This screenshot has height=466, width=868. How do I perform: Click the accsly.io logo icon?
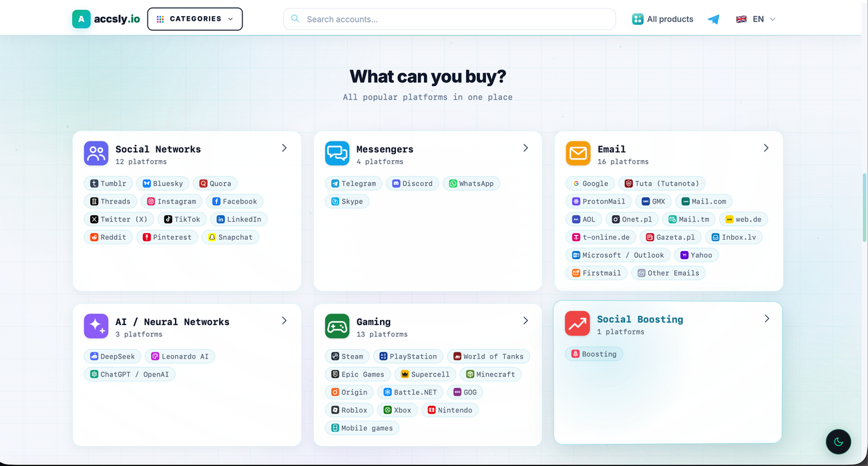coord(81,19)
